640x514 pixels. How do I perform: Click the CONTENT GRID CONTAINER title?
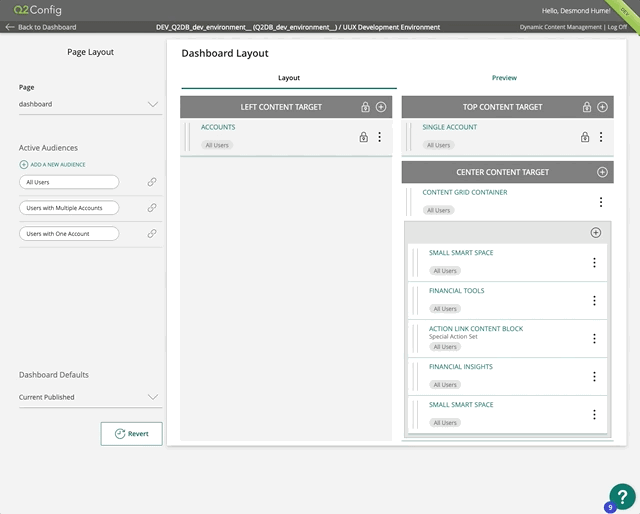tap(465, 192)
